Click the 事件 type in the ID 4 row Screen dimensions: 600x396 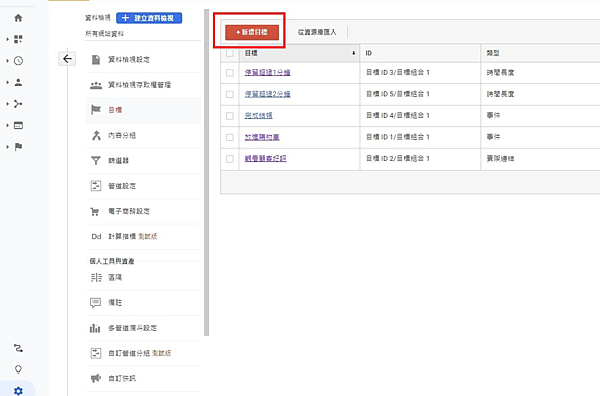pyautogui.click(x=493, y=116)
